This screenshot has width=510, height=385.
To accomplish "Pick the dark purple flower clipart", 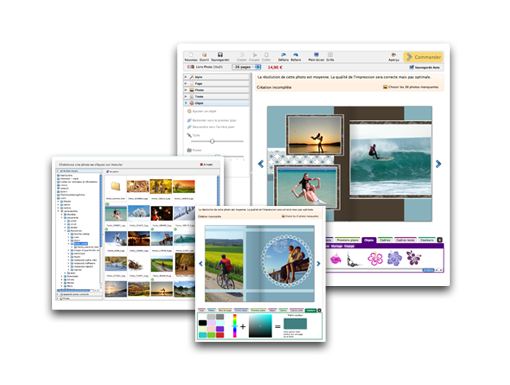I will pos(414,258).
